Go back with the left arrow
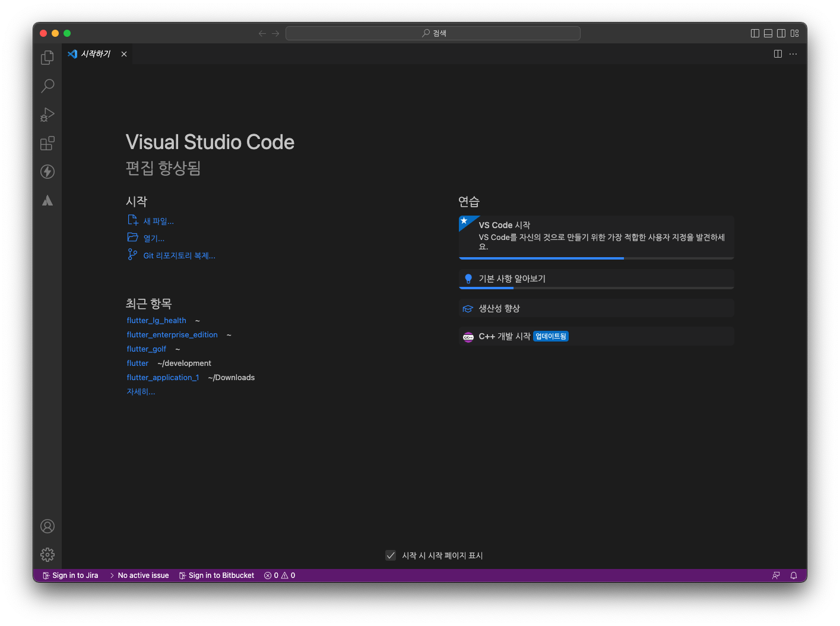The height and width of the screenshot is (626, 840). pos(262,33)
